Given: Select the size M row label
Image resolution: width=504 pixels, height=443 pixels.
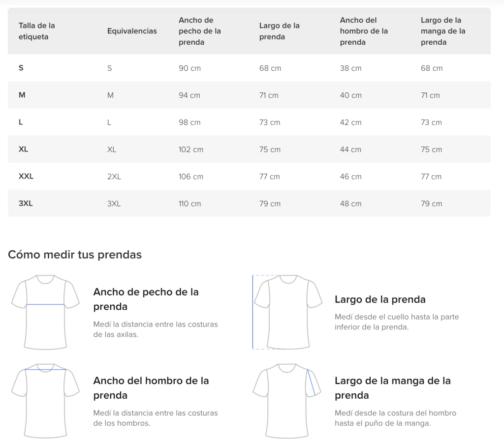Looking at the screenshot, I should 22,95.
